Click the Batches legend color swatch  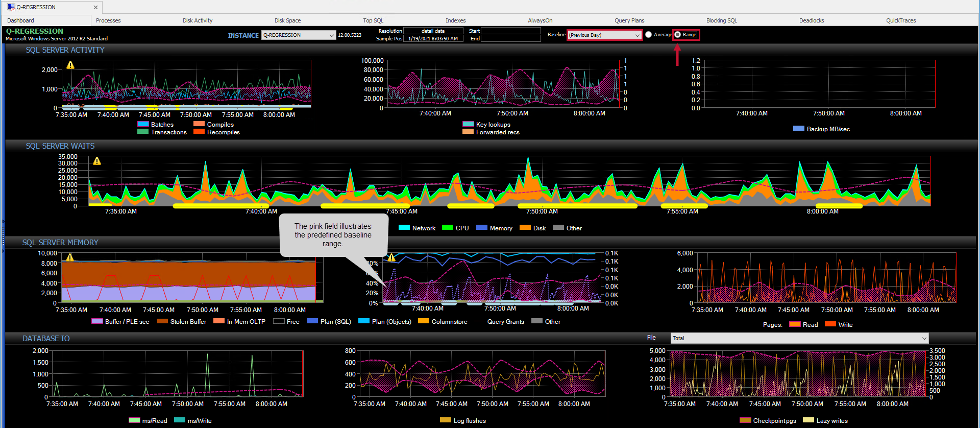pyautogui.click(x=143, y=124)
